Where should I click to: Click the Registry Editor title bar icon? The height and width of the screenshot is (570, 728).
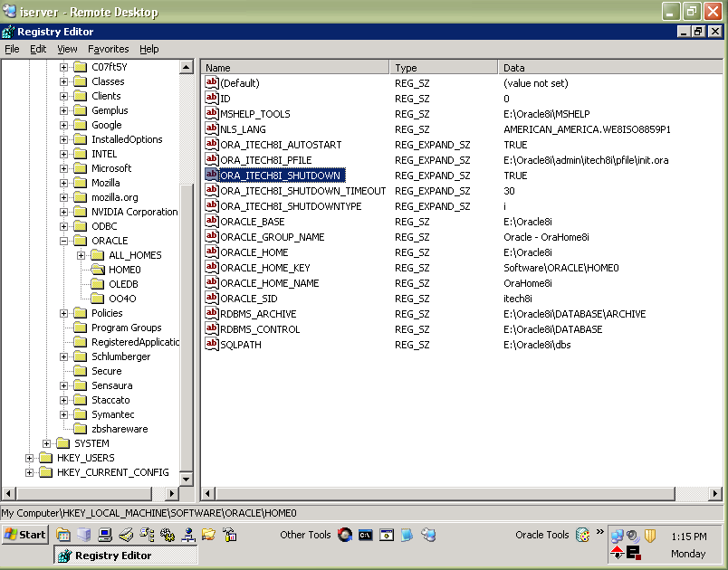click(x=8, y=32)
